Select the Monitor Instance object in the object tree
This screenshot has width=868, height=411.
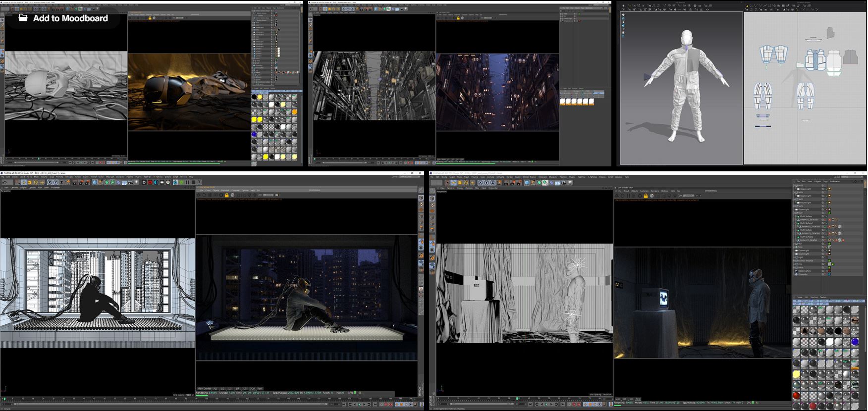tap(806, 260)
